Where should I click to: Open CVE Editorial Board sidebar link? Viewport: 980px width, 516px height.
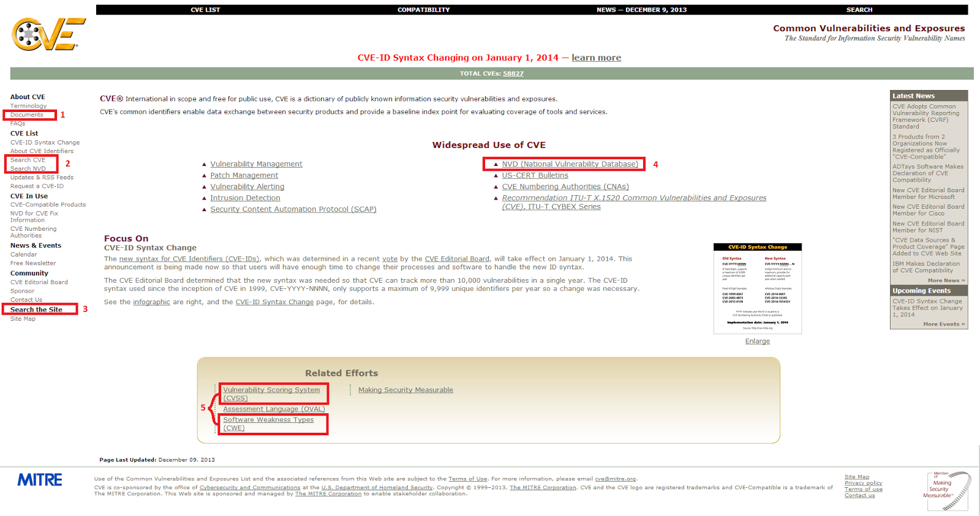[x=39, y=282]
